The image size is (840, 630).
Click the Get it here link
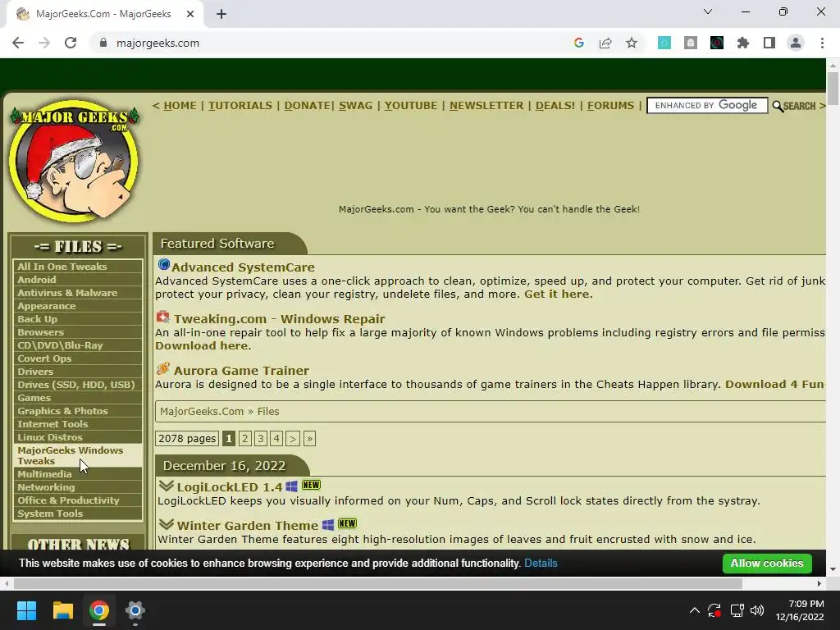point(557,294)
